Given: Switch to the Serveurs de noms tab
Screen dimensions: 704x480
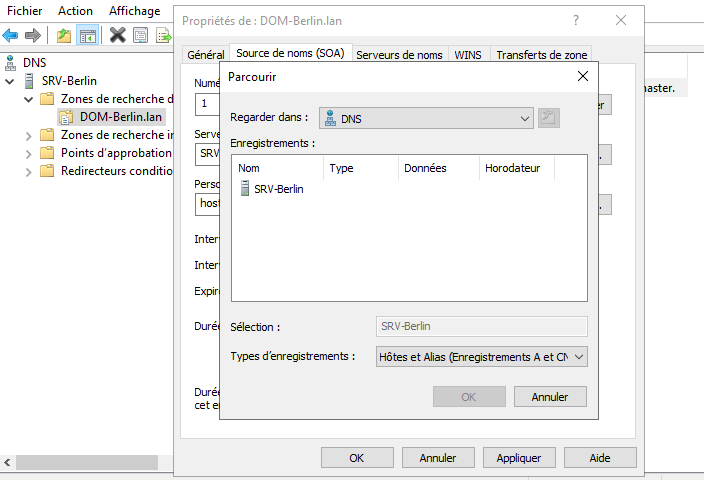Looking at the screenshot, I should click(399, 55).
